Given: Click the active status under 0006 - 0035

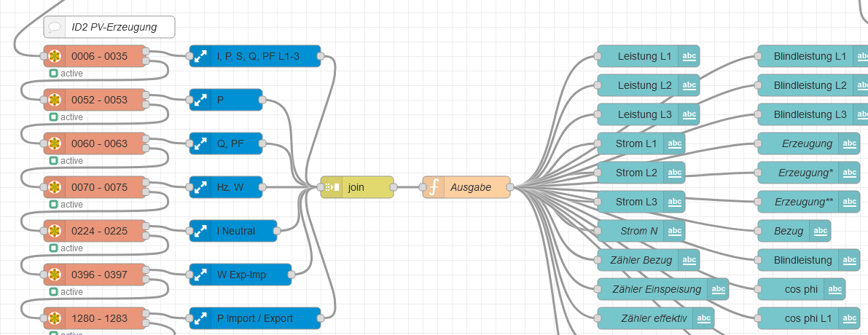Looking at the screenshot, I should [66, 73].
